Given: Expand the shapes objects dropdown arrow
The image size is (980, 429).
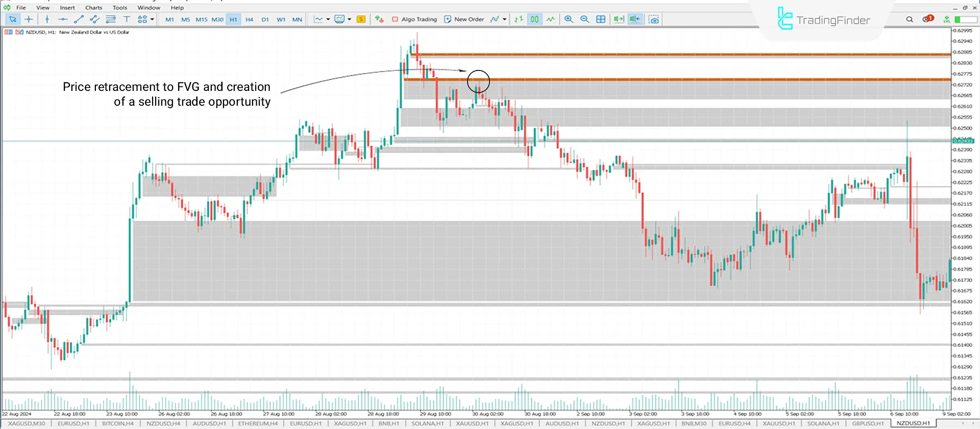Looking at the screenshot, I should pyautogui.click(x=152, y=19).
